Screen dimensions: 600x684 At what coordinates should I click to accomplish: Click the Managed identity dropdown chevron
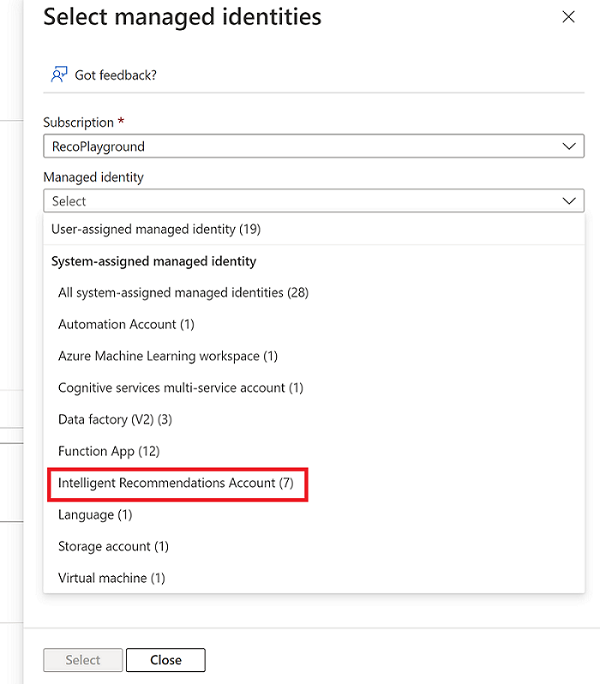(x=569, y=201)
